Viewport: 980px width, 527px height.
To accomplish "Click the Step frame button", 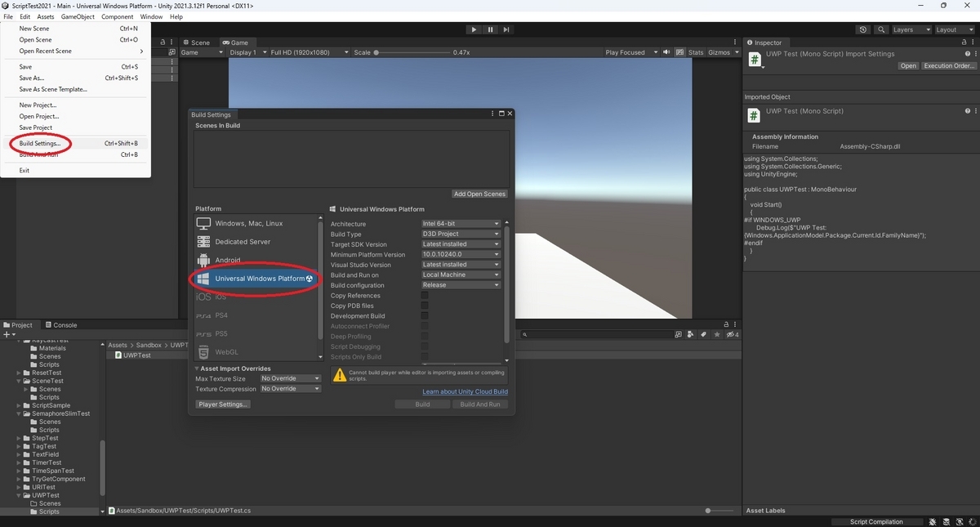I will click(x=506, y=29).
